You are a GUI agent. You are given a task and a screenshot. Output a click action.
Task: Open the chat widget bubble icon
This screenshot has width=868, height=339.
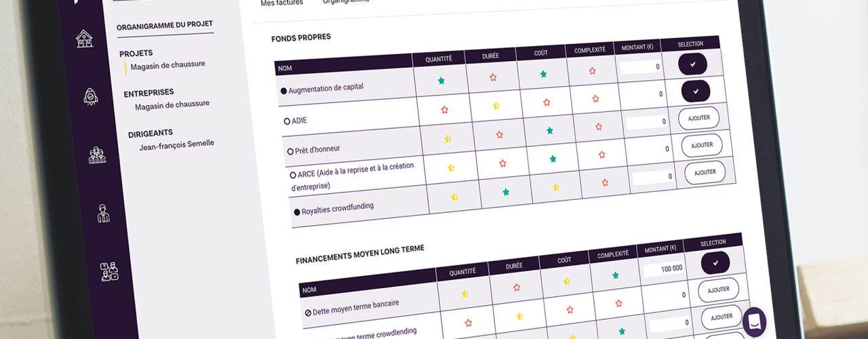point(754,321)
